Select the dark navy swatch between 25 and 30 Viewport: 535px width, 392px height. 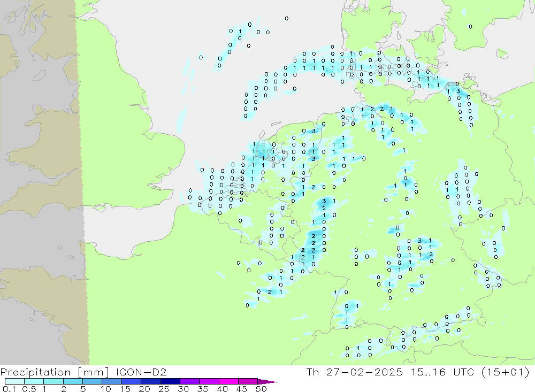pyautogui.click(x=170, y=381)
